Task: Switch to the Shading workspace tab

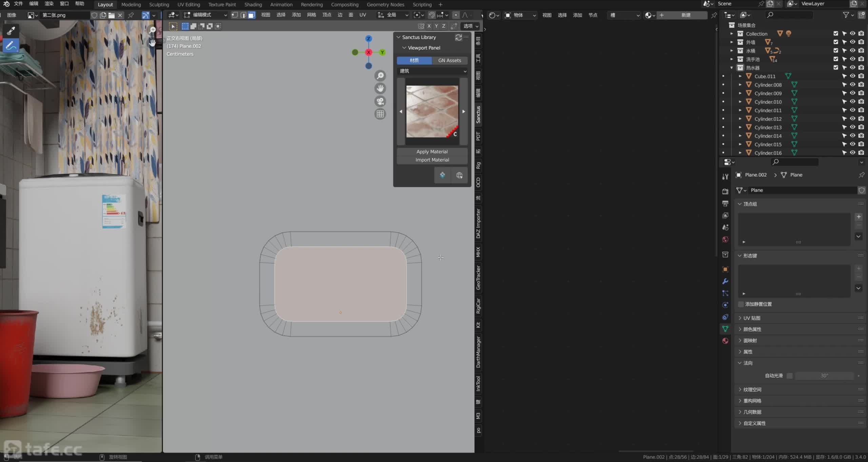Action: (x=253, y=4)
